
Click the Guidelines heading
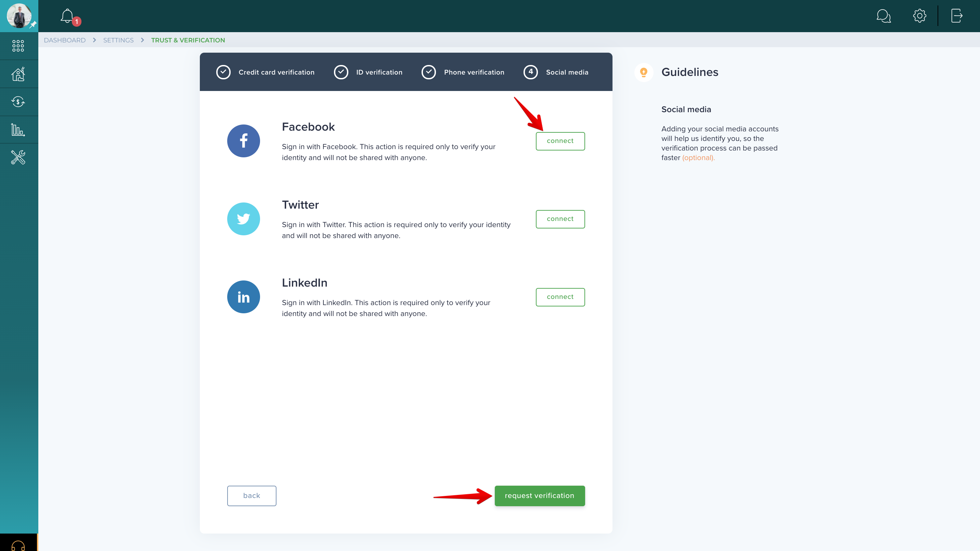pos(690,72)
